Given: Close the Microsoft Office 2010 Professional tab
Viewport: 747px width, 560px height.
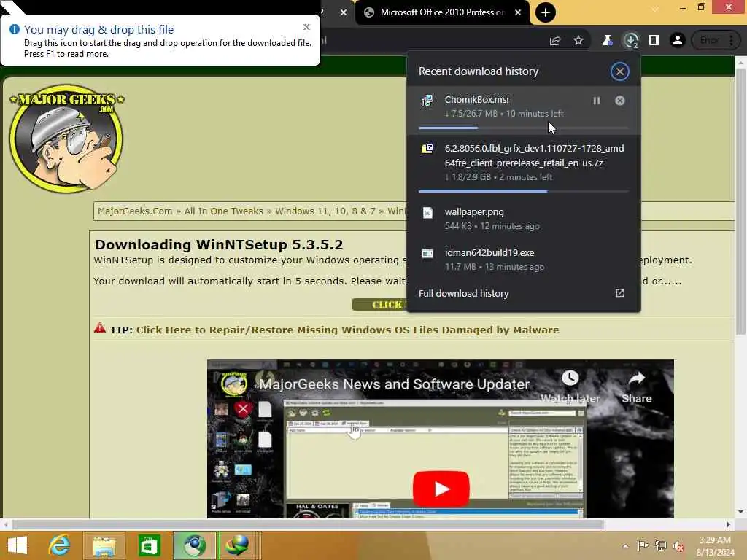Looking at the screenshot, I should [x=519, y=12].
